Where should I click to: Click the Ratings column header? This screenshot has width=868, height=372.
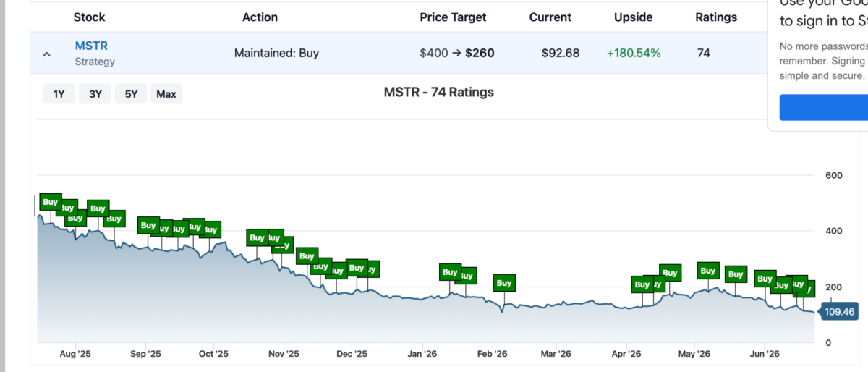tap(716, 17)
